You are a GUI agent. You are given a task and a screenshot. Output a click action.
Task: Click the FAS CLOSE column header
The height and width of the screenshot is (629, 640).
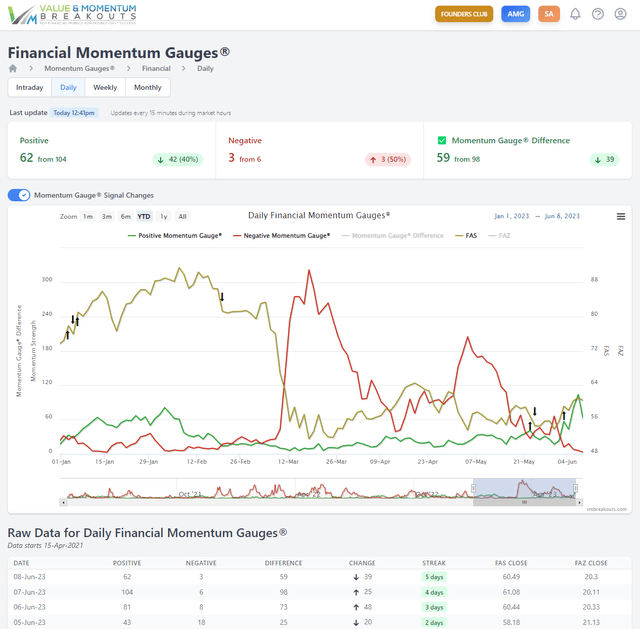coord(511,563)
